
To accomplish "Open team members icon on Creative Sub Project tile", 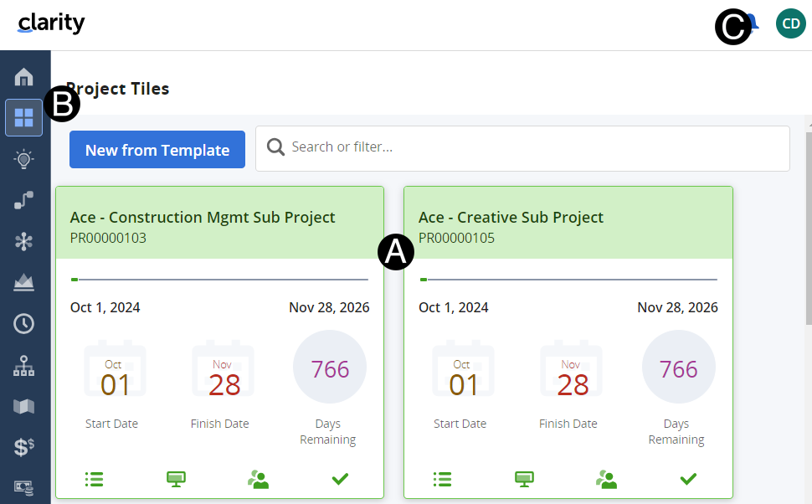I will coord(606,479).
